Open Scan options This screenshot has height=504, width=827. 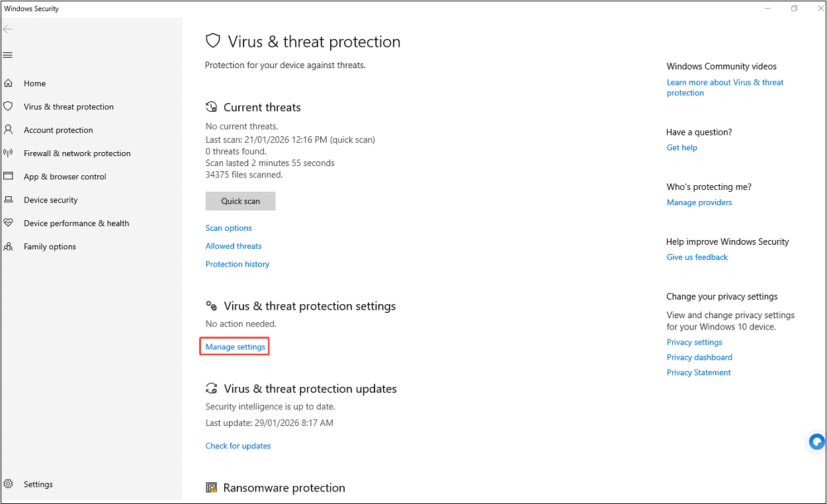point(228,228)
